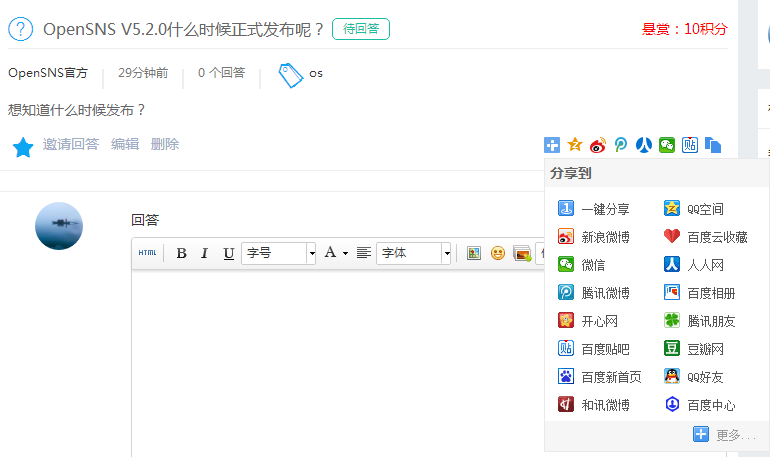Click inside the answer text area
Viewport: 770px width, 457px height.
338,363
